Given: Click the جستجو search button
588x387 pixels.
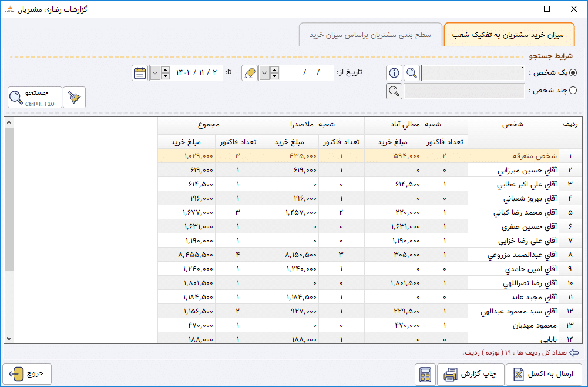Looking at the screenshot, I should 35,97.
